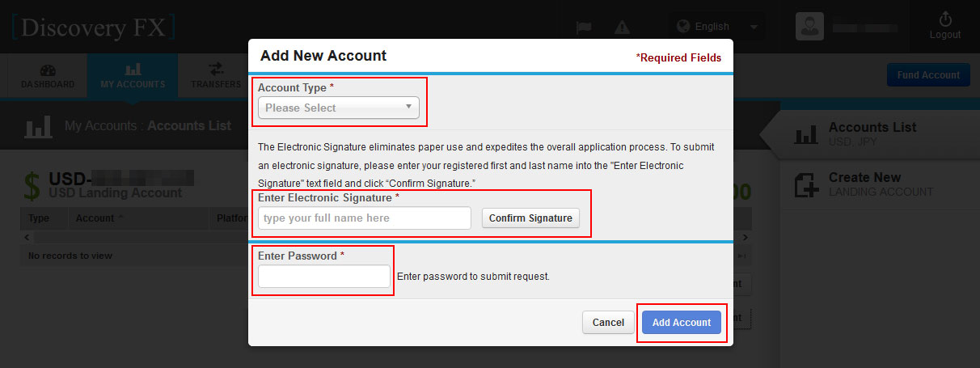The height and width of the screenshot is (368, 980).
Task: Click the Confirm Signature button
Action: coord(530,218)
